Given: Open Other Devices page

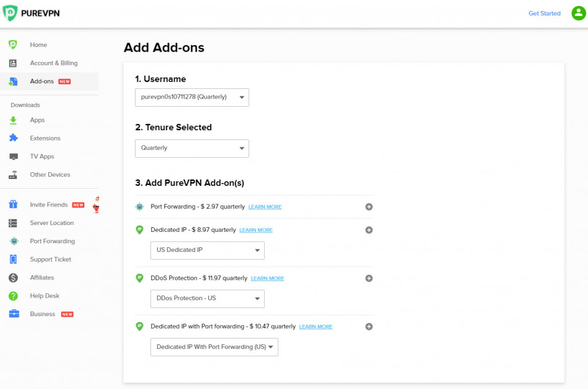Looking at the screenshot, I should point(50,174).
